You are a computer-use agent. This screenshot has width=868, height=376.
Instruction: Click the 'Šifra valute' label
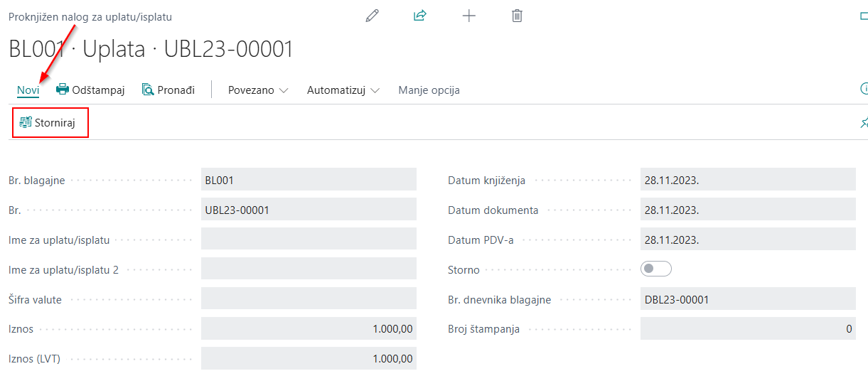pyautogui.click(x=35, y=300)
